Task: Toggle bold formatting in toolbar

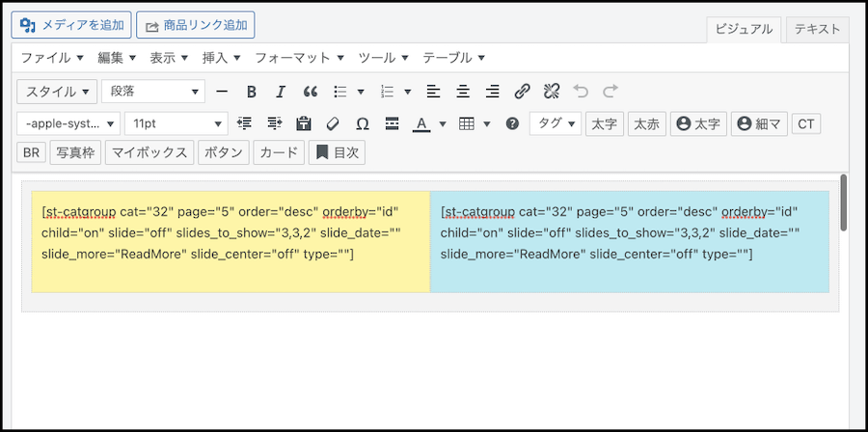Action: [x=252, y=92]
